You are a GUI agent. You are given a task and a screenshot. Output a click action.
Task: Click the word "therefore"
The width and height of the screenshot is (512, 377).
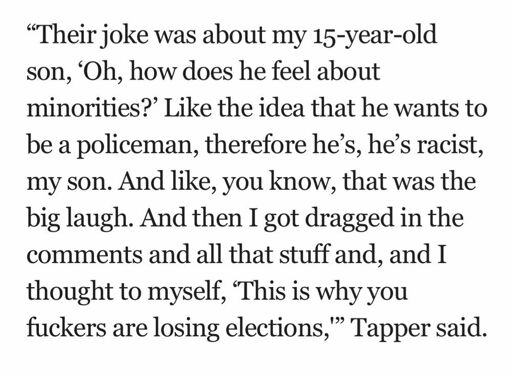[x=256, y=145]
